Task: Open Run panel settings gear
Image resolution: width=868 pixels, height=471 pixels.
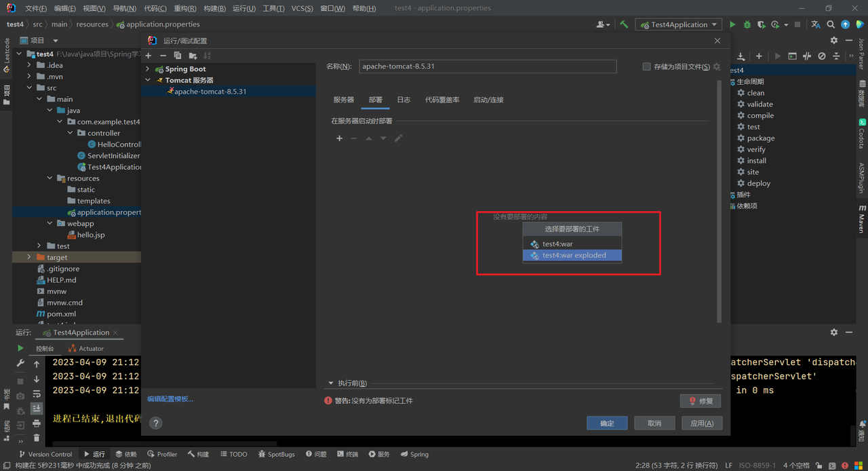Action: (x=834, y=333)
